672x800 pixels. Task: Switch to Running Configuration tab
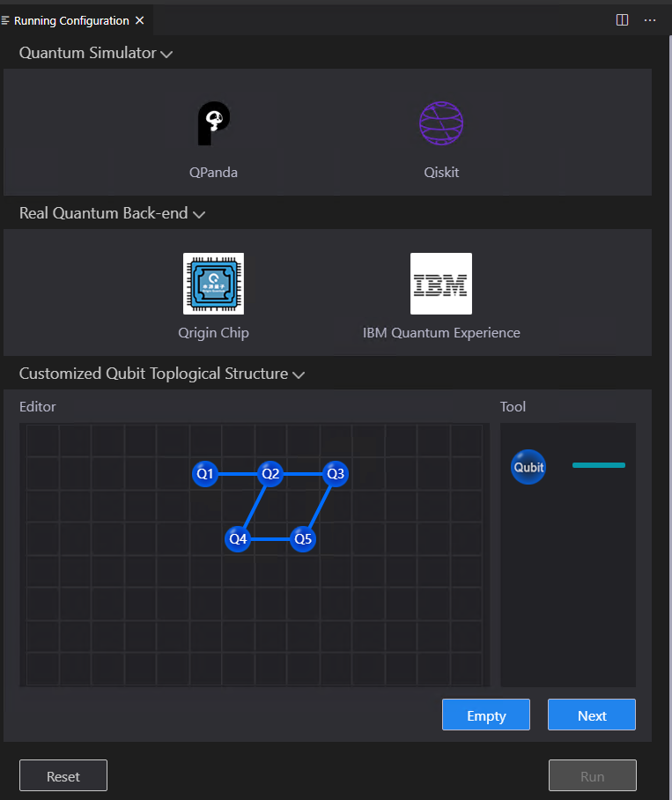71,20
